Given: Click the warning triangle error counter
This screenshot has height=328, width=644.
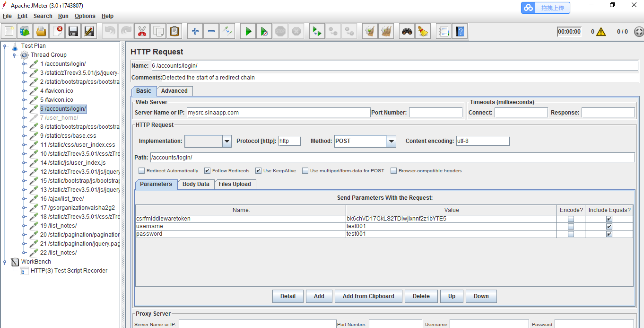Looking at the screenshot, I should point(601,32).
